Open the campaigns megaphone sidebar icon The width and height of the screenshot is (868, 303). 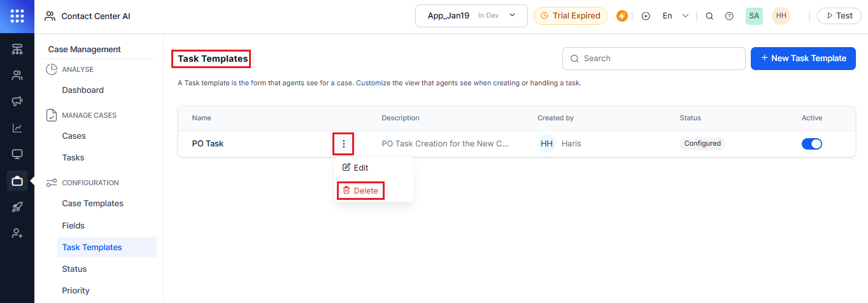click(x=17, y=102)
